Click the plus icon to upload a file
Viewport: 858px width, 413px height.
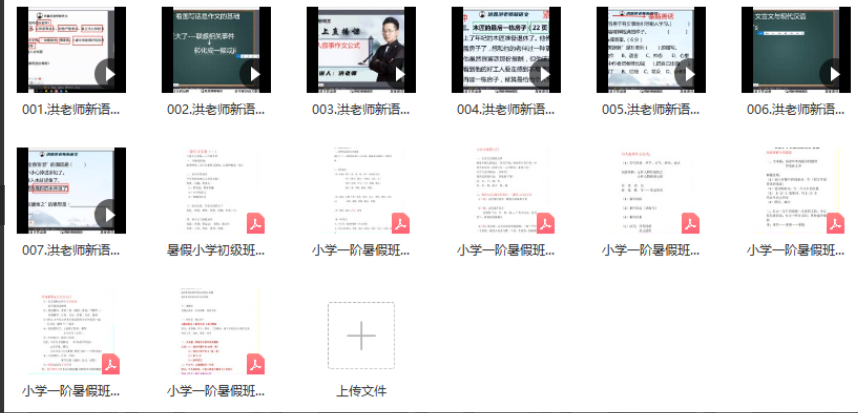point(361,335)
